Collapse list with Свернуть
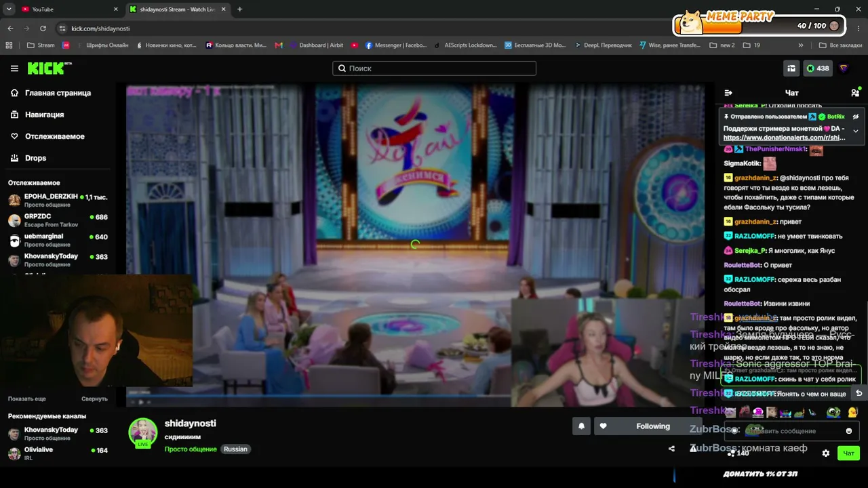The width and height of the screenshot is (868, 488). [x=94, y=399]
